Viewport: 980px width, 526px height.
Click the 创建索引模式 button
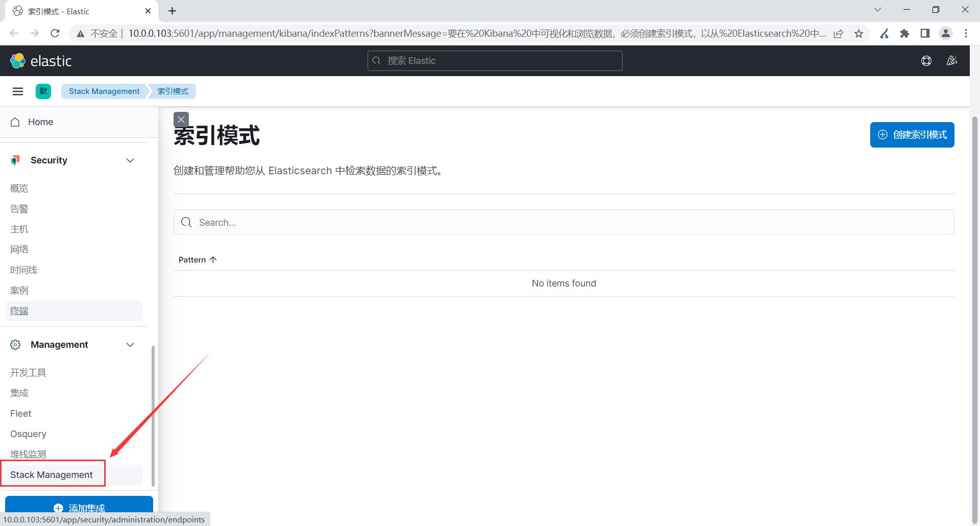coord(912,134)
